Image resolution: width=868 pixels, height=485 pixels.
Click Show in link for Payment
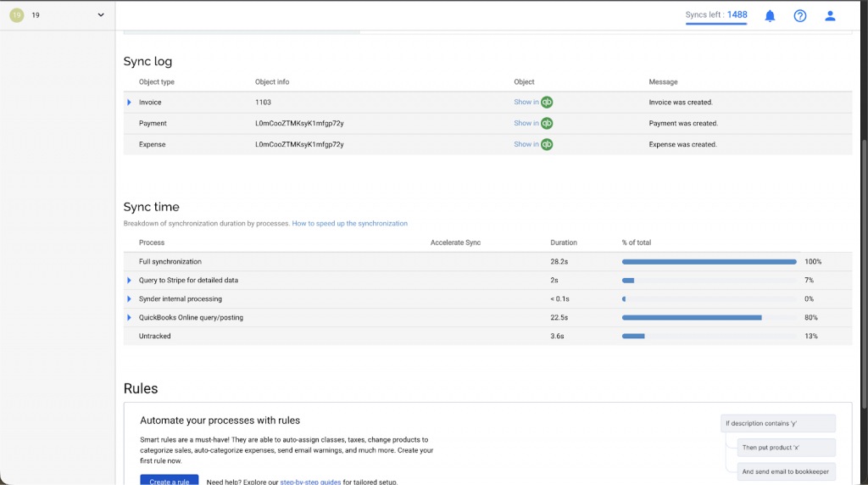point(526,123)
